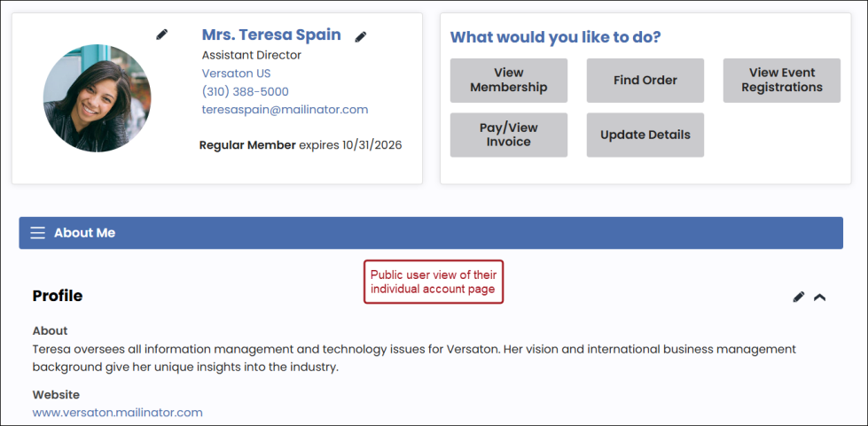
Task: Click the Update Details button
Action: point(645,135)
